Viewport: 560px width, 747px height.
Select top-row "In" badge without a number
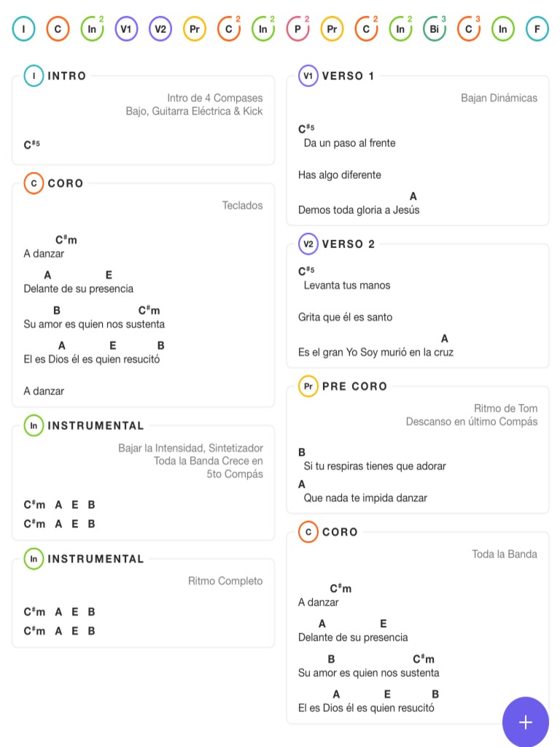pos(503,29)
